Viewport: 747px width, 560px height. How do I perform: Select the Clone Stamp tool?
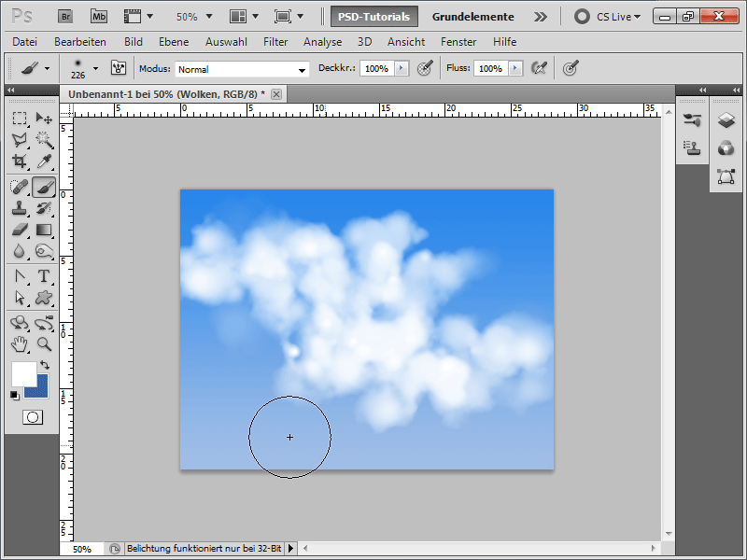(x=20, y=208)
